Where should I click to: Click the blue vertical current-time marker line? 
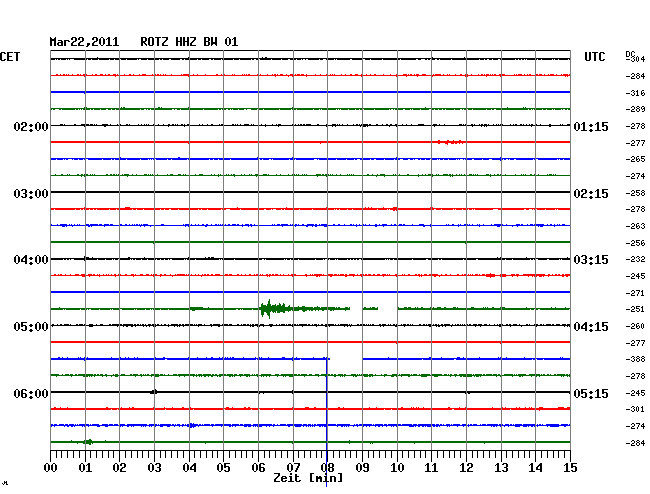[x=327, y=422]
